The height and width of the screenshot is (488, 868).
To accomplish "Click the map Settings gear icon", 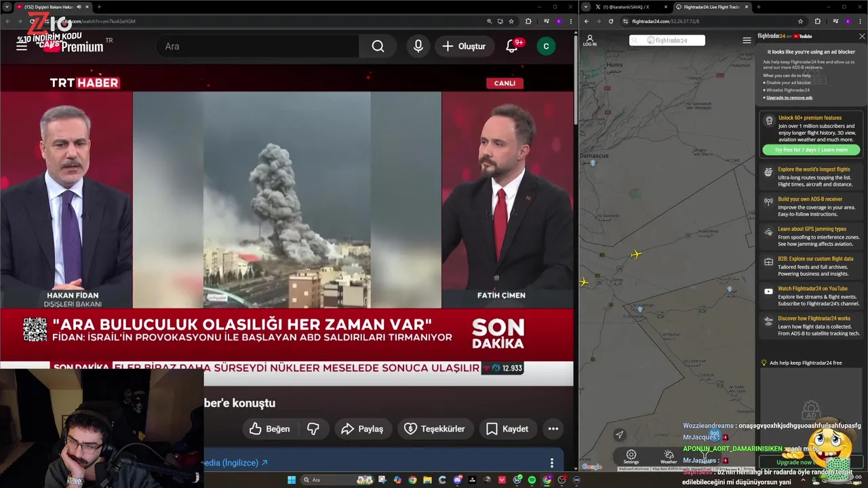I will click(631, 457).
